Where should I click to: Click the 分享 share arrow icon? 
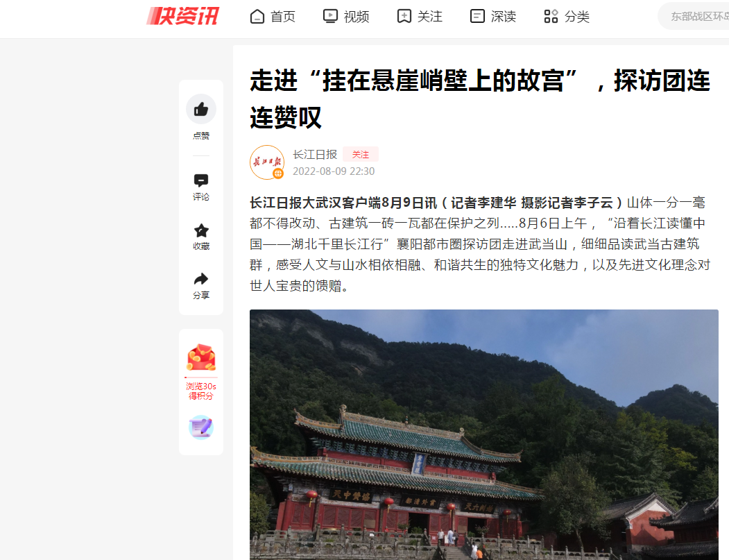coord(201,279)
